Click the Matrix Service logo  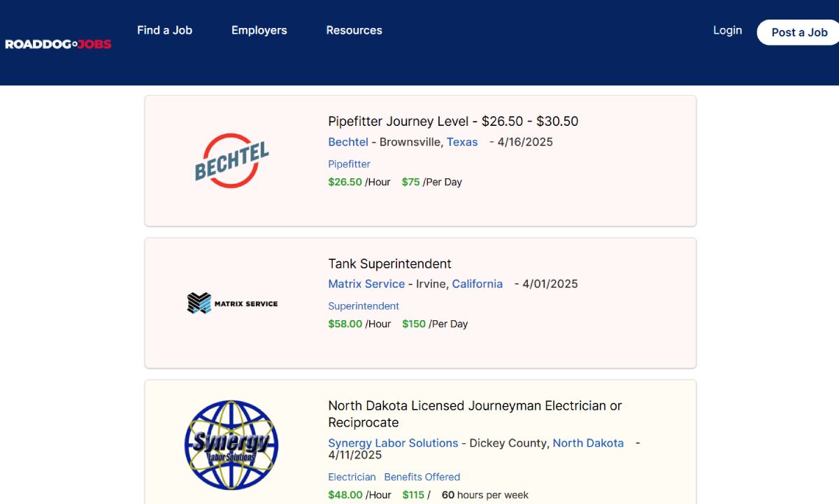tap(232, 303)
